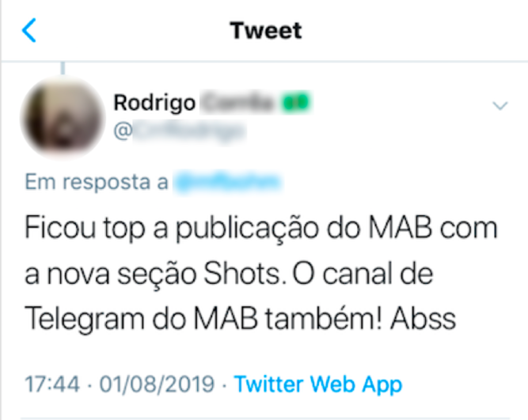Open the Twitter Web App source link
Screen dimensions: 528x420
(x=318, y=384)
